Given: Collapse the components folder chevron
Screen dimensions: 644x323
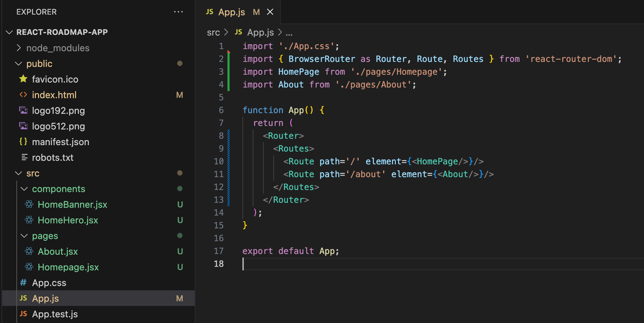Looking at the screenshot, I should pyautogui.click(x=24, y=189).
